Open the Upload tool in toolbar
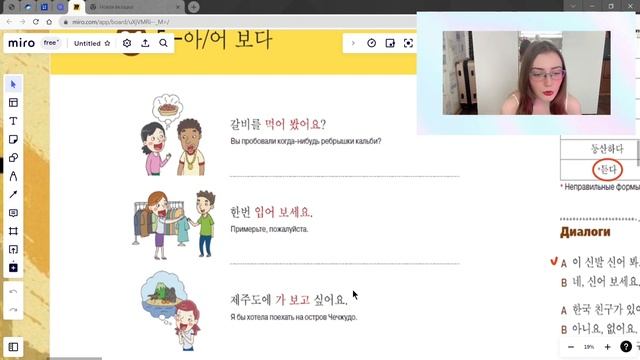The image size is (640, 360). (x=13, y=249)
